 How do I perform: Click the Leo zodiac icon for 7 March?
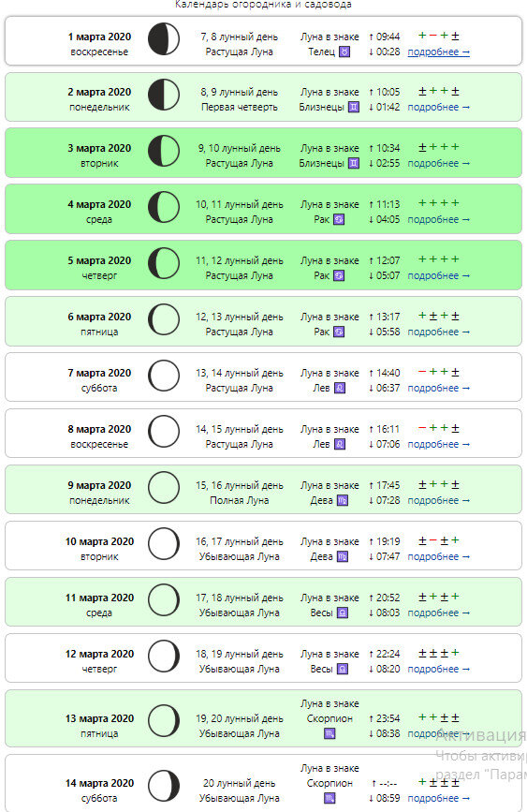coord(340,388)
